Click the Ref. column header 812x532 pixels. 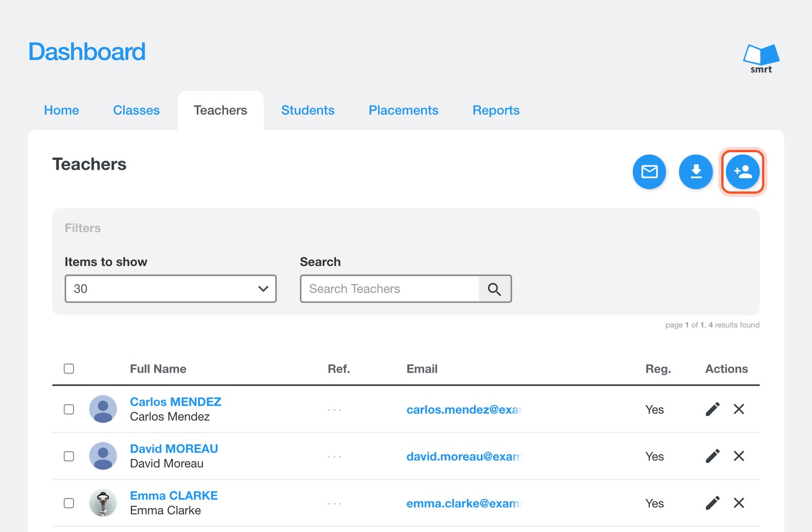(x=339, y=369)
